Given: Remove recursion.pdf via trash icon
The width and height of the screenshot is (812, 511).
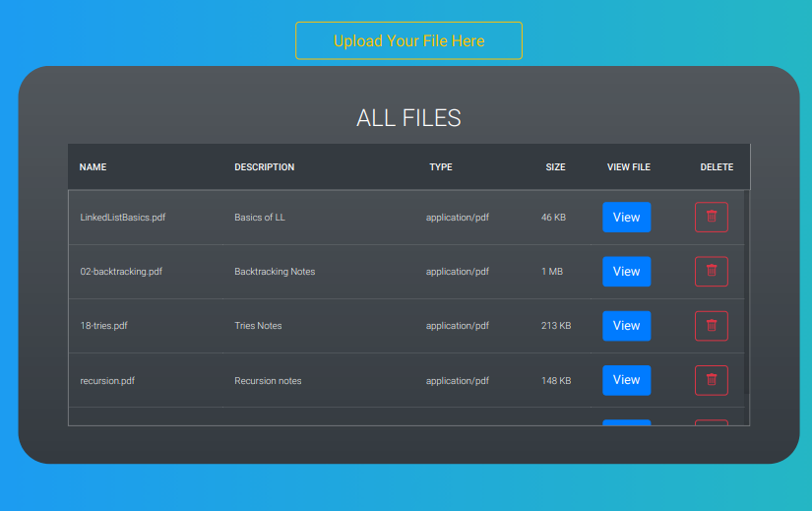Looking at the screenshot, I should point(712,380).
